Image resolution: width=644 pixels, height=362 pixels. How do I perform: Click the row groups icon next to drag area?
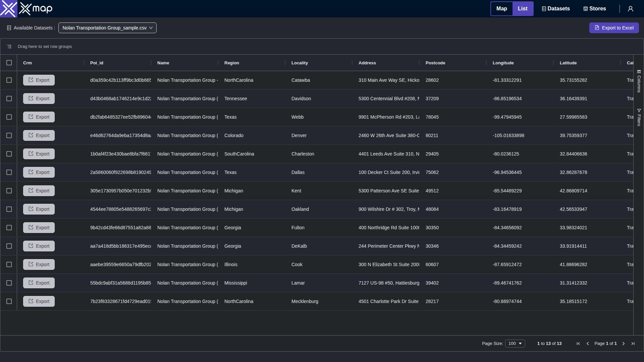coord(9,46)
